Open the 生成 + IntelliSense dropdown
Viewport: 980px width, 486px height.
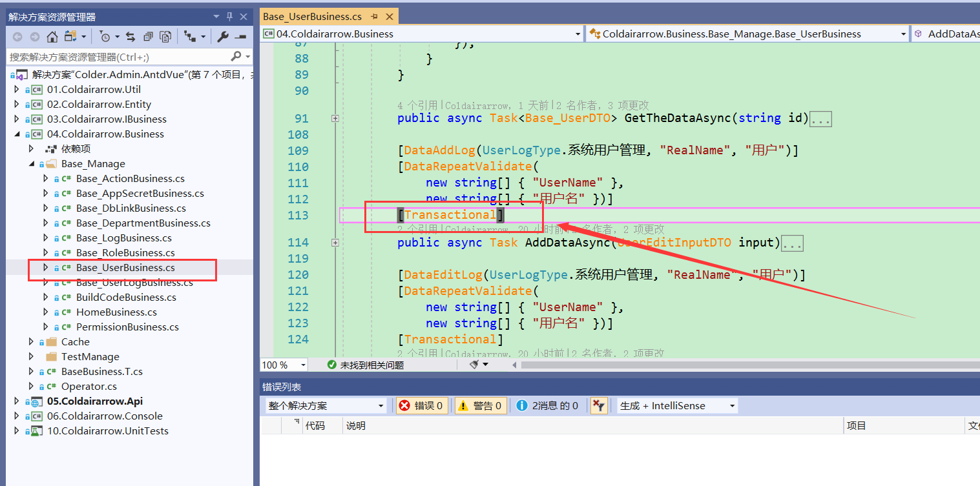(x=676, y=405)
